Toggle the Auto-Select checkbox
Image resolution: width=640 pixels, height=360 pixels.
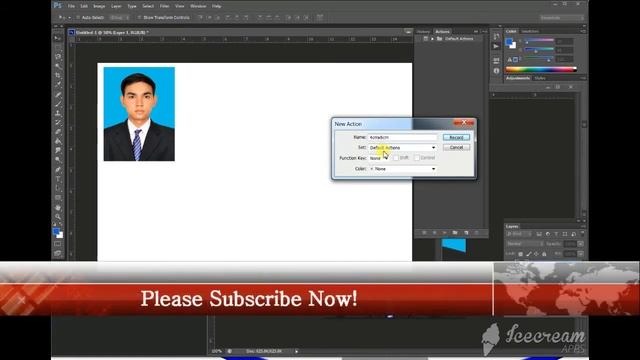[x=78, y=18]
